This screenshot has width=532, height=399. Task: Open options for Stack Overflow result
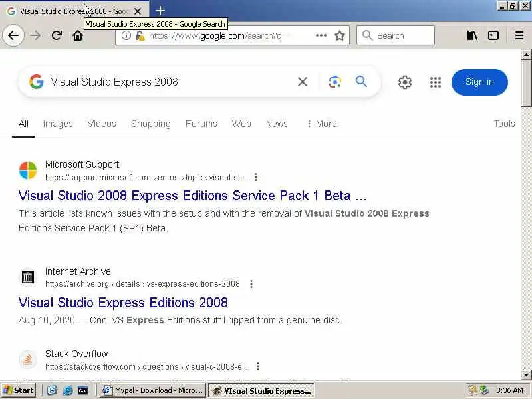coord(258,366)
